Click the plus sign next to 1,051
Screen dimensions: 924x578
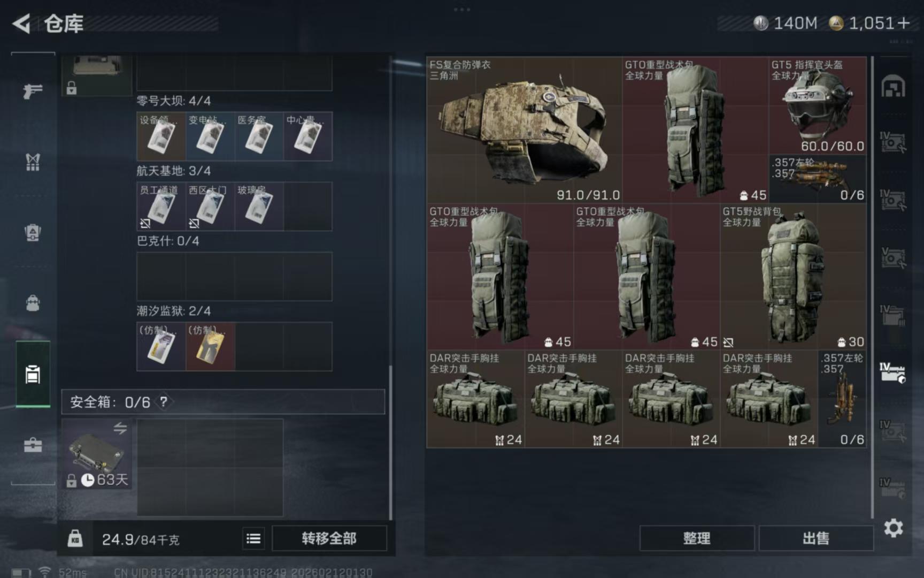[x=904, y=23]
